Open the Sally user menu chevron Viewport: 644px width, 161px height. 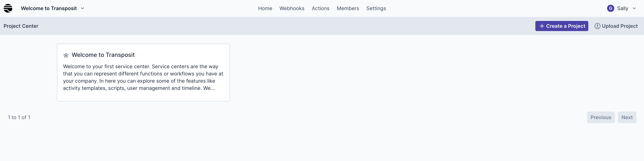(x=634, y=8)
